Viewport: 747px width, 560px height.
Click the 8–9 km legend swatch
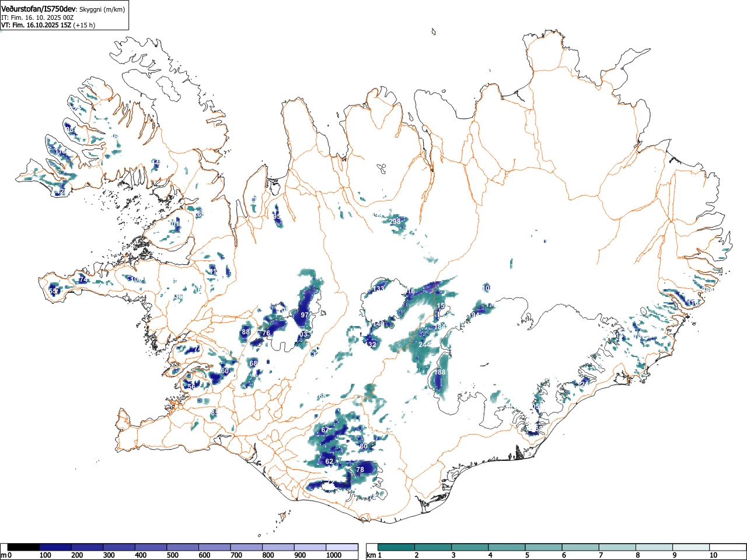[x=654, y=547]
